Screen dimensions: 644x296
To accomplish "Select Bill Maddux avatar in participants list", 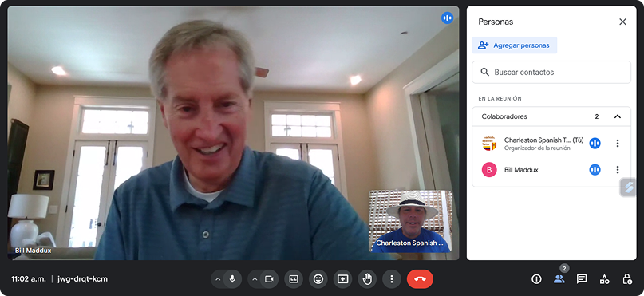I will click(489, 170).
